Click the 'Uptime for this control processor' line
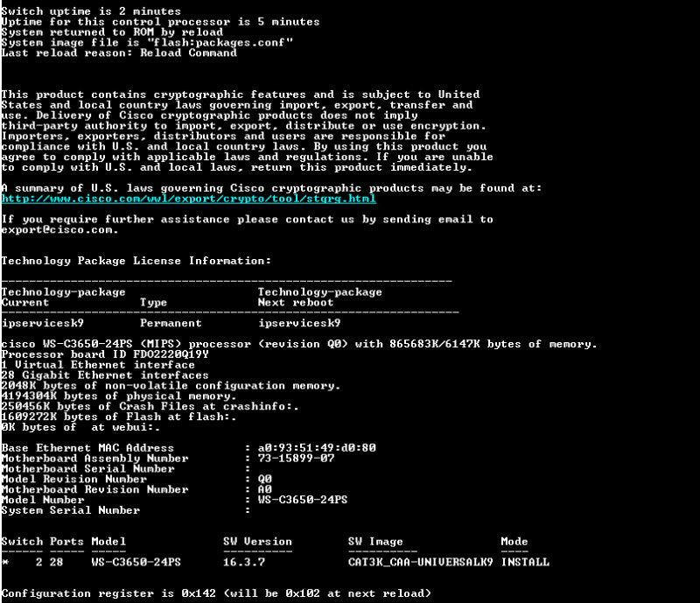The image size is (700, 603). [x=161, y=22]
